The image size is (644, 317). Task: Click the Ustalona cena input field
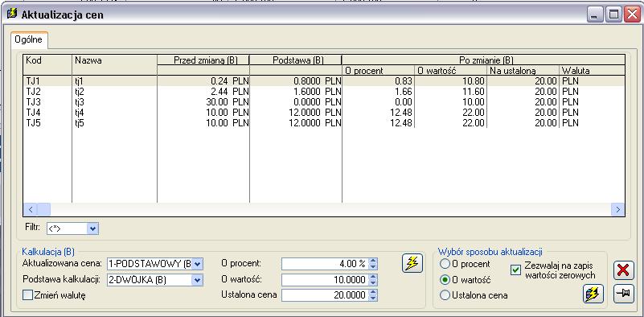(x=325, y=295)
